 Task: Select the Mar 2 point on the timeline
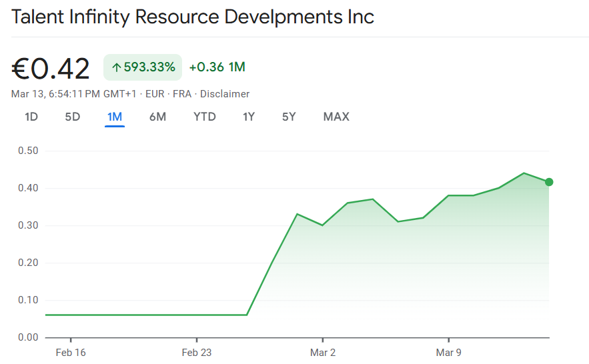click(323, 352)
